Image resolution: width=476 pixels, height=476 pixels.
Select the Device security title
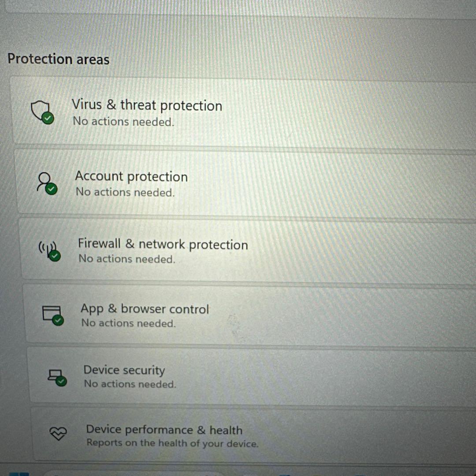point(124,370)
